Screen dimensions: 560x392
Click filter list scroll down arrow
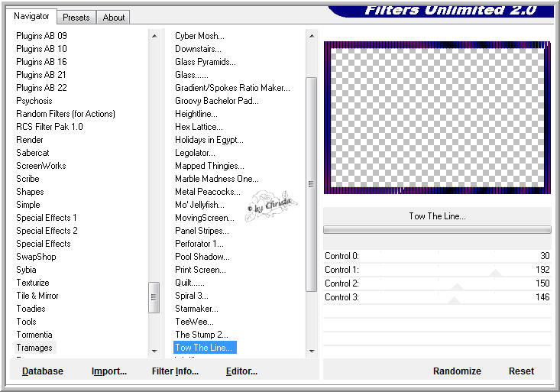(312, 351)
